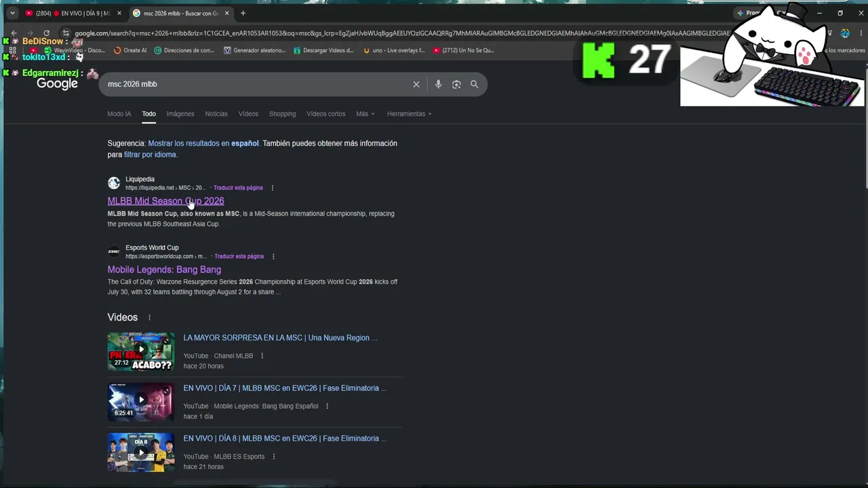The height and width of the screenshot is (488, 868).
Task: Play the DÍA 8 video thumbnail
Action: pos(141,452)
